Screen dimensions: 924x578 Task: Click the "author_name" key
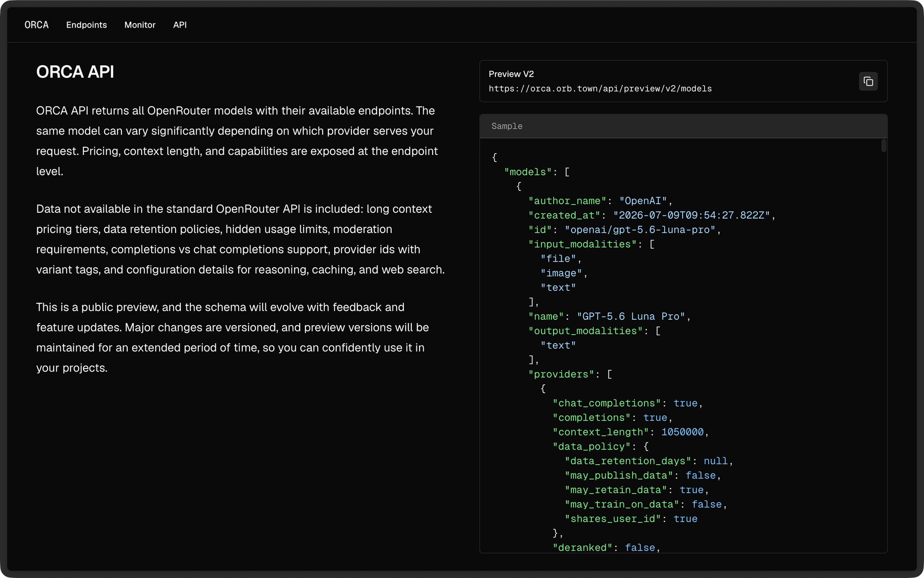(568, 201)
